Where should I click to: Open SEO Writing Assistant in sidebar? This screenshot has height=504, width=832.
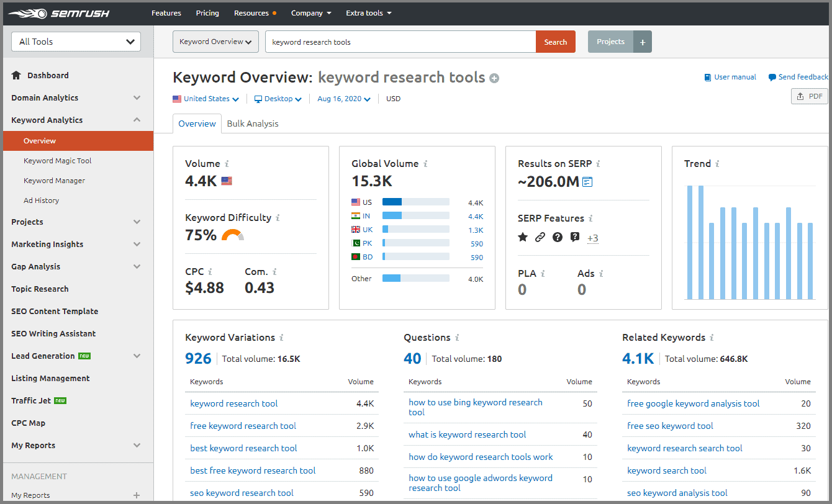click(x=53, y=333)
